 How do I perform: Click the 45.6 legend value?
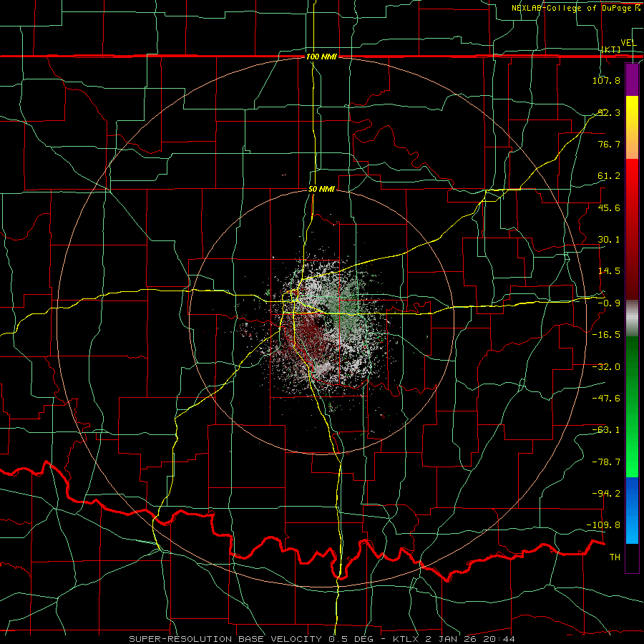click(x=609, y=208)
